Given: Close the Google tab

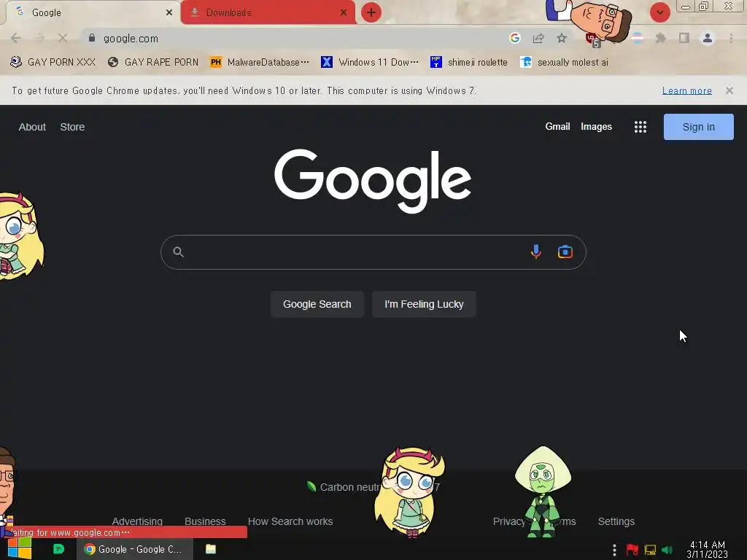Looking at the screenshot, I should click(169, 13).
